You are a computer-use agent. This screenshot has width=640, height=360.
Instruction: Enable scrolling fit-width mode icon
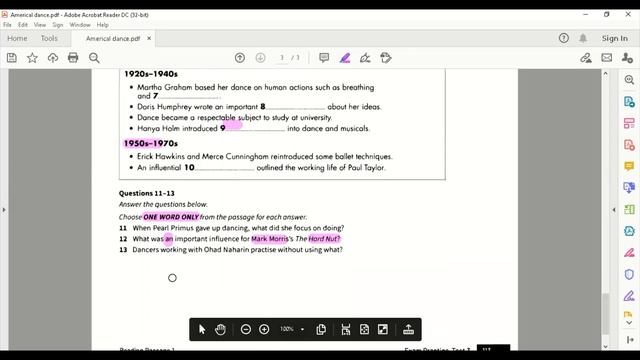pos(346,329)
